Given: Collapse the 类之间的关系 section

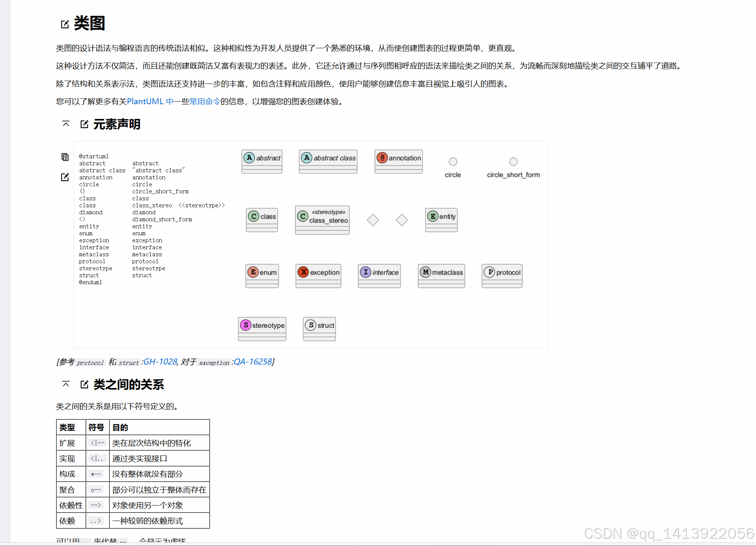Looking at the screenshot, I should pyautogui.click(x=66, y=384).
